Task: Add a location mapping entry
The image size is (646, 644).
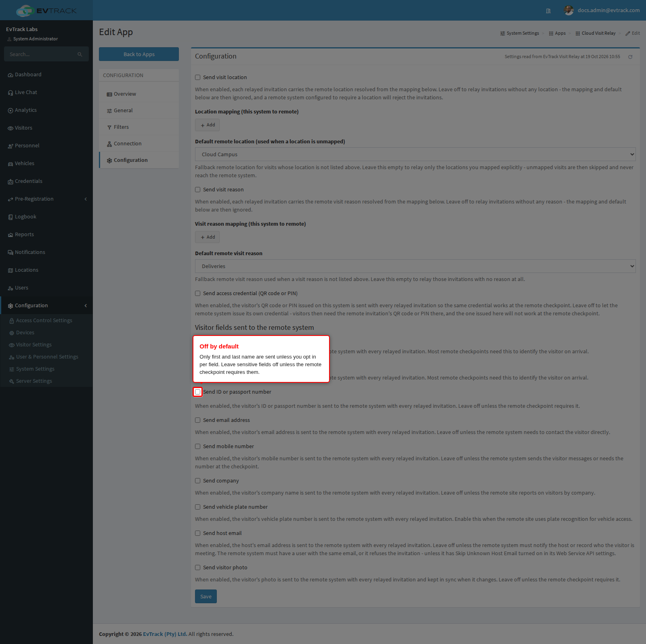Action: pos(208,125)
